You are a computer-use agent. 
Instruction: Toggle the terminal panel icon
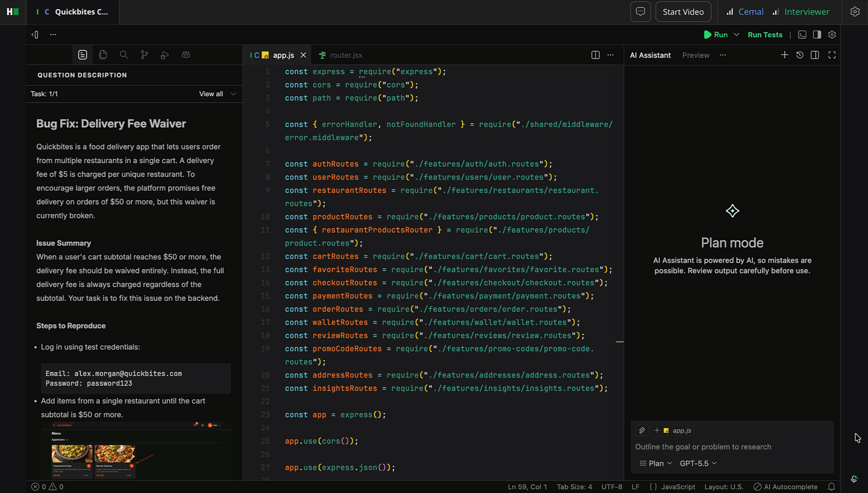point(802,35)
